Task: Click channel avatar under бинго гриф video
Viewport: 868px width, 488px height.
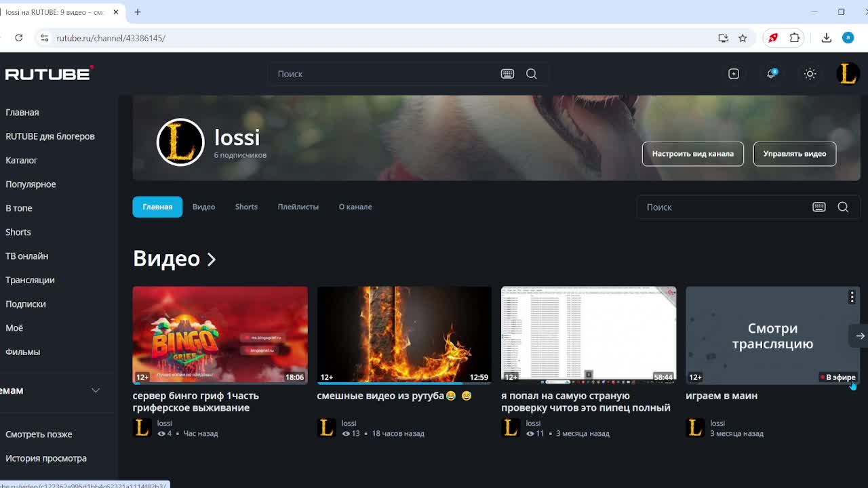Action: pyautogui.click(x=142, y=428)
